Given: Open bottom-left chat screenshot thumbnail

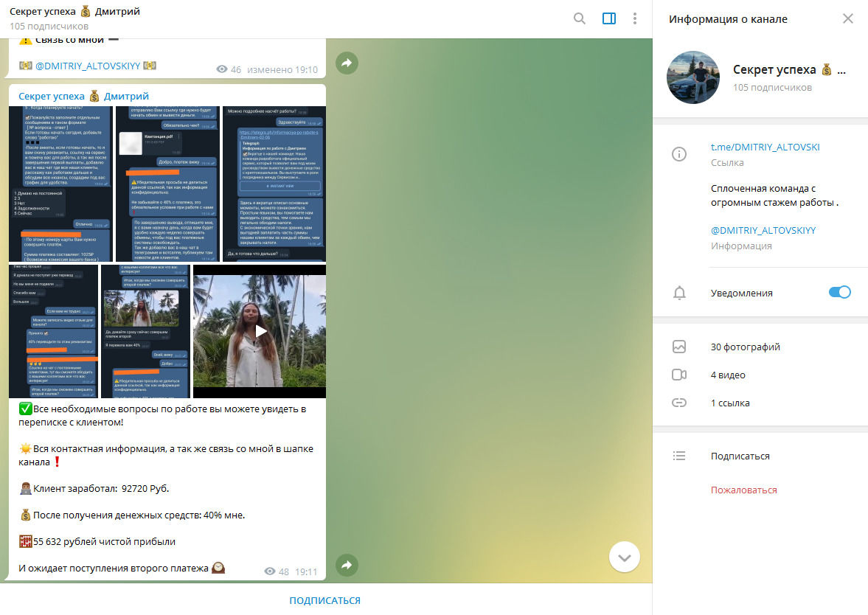Looking at the screenshot, I should click(54, 331).
